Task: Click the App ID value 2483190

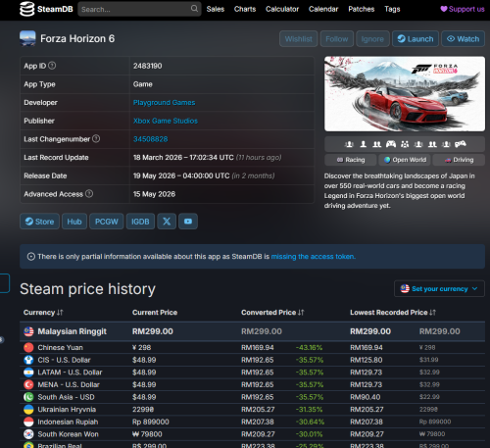Action: 147,66
